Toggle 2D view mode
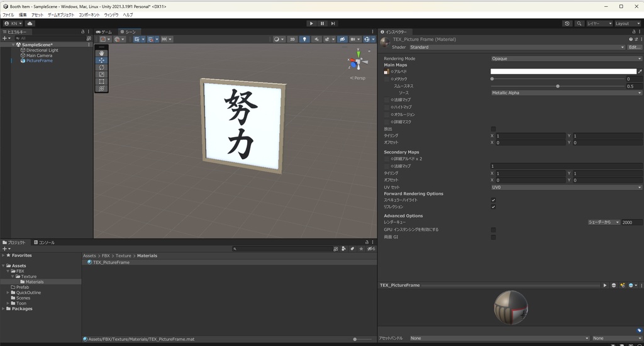644x346 pixels. (x=292, y=39)
